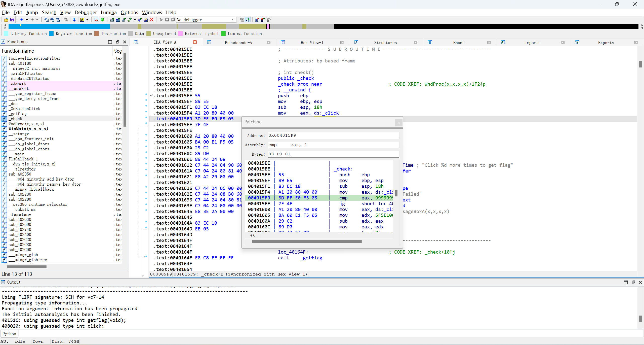The width and height of the screenshot is (644, 345).
Task: Click the red X delete toolbar icon
Action: click(x=152, y=20)
